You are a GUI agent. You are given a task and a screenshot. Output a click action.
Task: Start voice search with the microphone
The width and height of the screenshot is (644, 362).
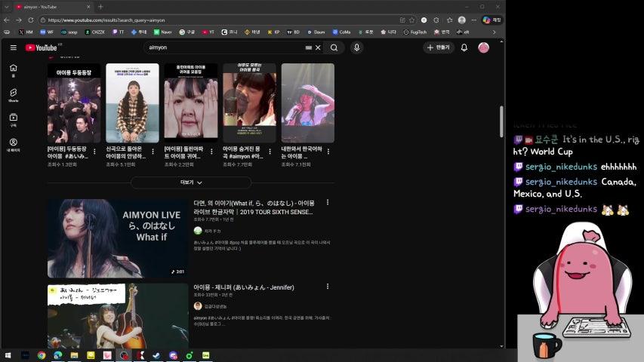(357, 48)
